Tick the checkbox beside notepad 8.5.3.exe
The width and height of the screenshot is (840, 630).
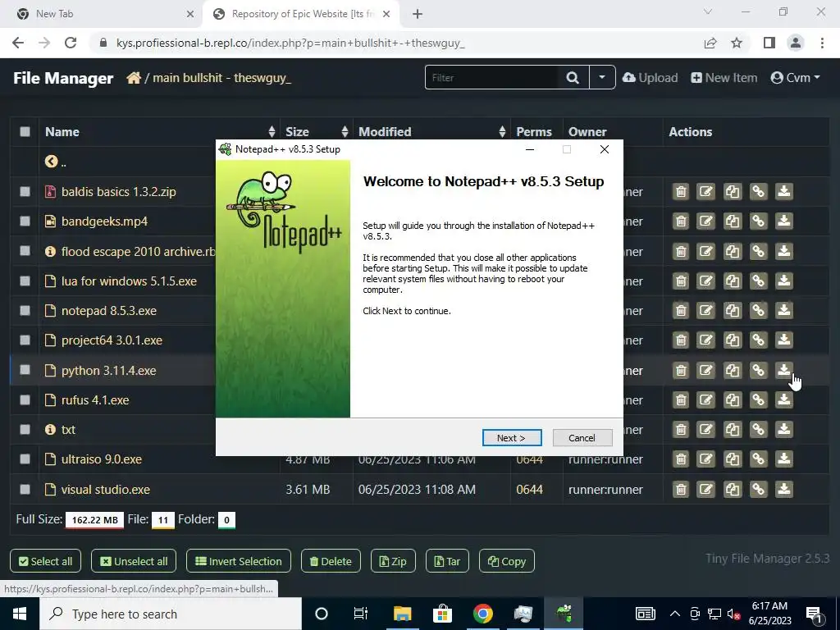pos(25,311)
